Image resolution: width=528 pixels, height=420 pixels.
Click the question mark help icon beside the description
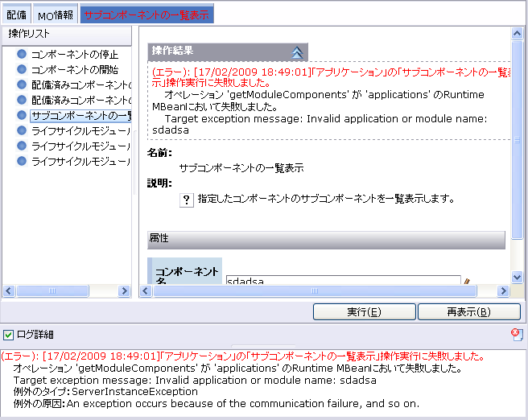(x=186, y=199)
